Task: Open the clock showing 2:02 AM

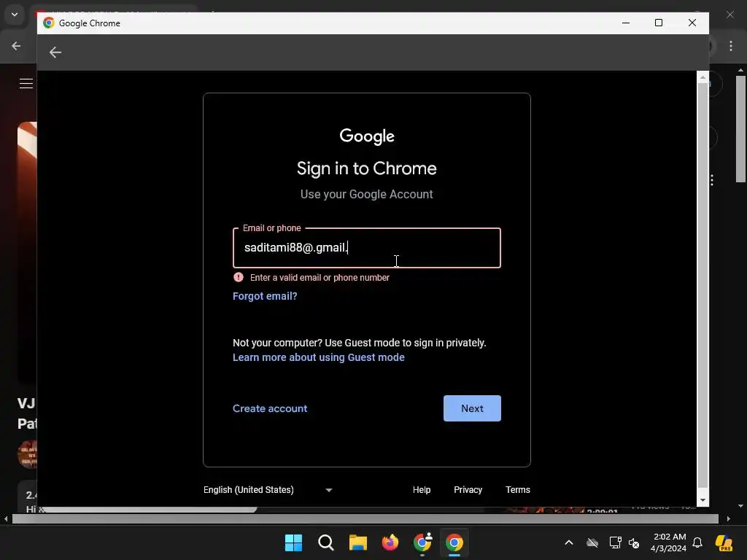Action: (669, 542)
